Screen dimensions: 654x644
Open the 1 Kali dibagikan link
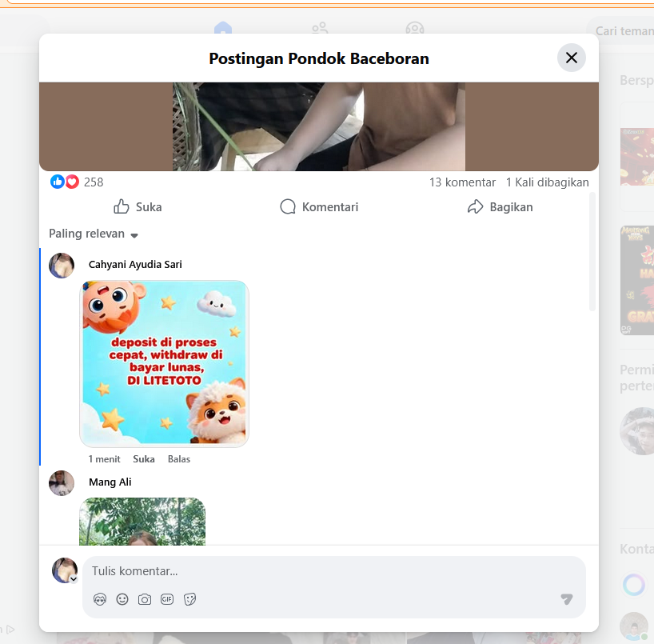547,182
